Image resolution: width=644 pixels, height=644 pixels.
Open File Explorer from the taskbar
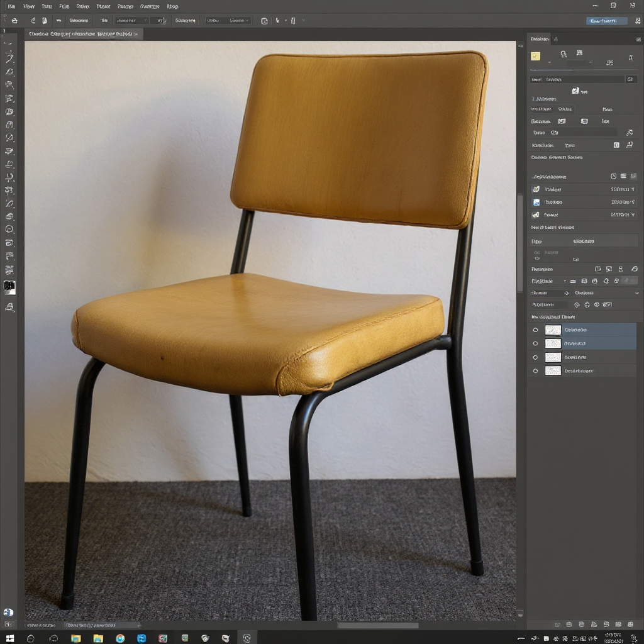click(x=98, y=638)
